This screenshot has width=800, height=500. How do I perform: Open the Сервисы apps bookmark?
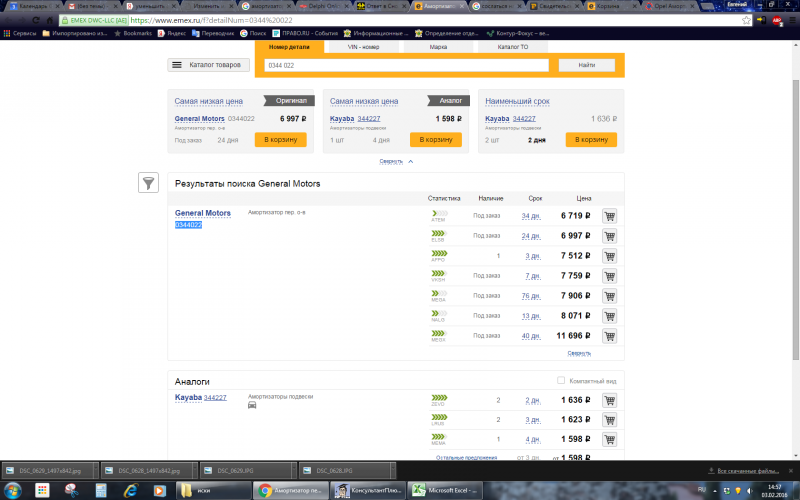pos(20,33)
